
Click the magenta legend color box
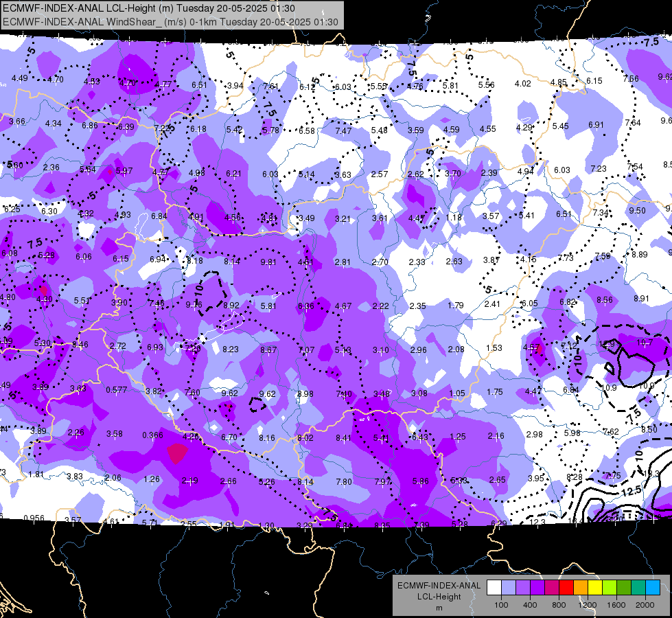click(x=552, y=587)
